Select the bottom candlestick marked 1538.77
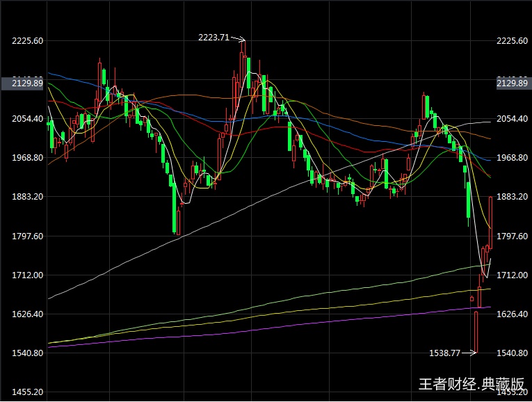The image size is (532, 402). (476, 332)
